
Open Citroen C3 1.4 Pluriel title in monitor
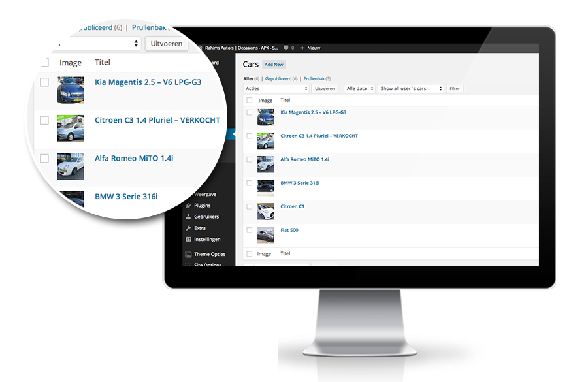[319, 136]
